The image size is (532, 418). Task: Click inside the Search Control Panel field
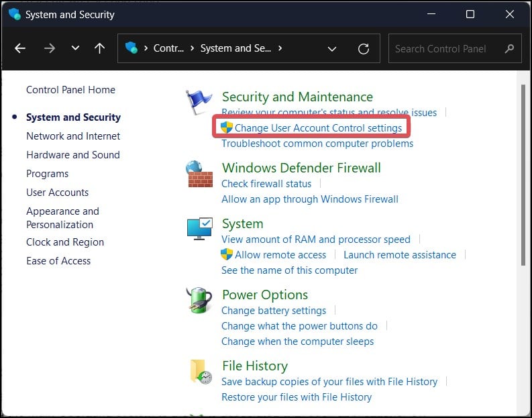446,48
